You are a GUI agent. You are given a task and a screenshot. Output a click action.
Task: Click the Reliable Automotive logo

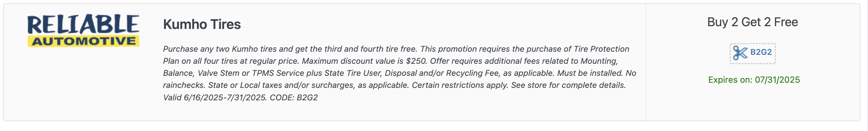pos(83,30)
